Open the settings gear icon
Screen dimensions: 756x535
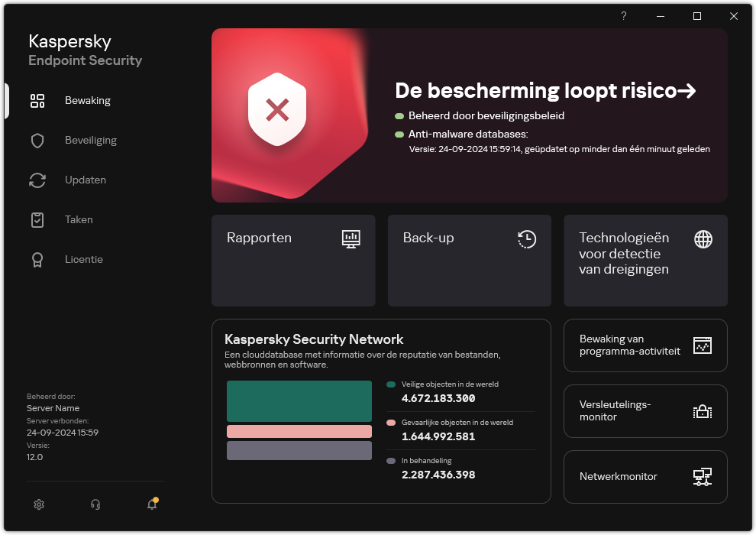(39, 504)
